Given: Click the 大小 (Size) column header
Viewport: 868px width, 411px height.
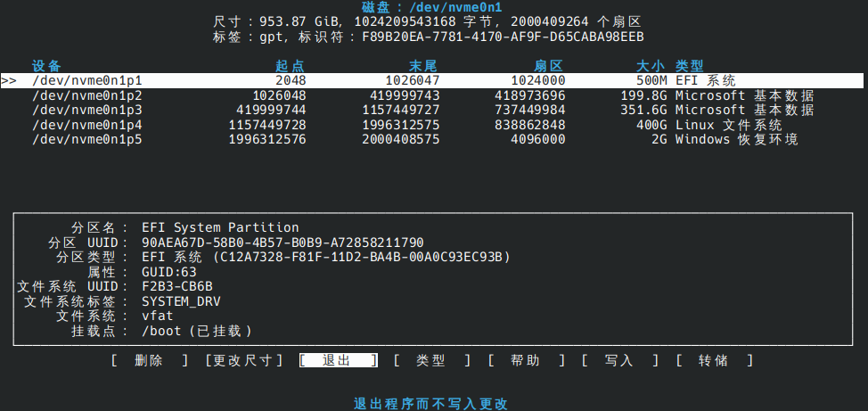Looking at the screenshot, I should pyautogui.click(x=651, y=66).
